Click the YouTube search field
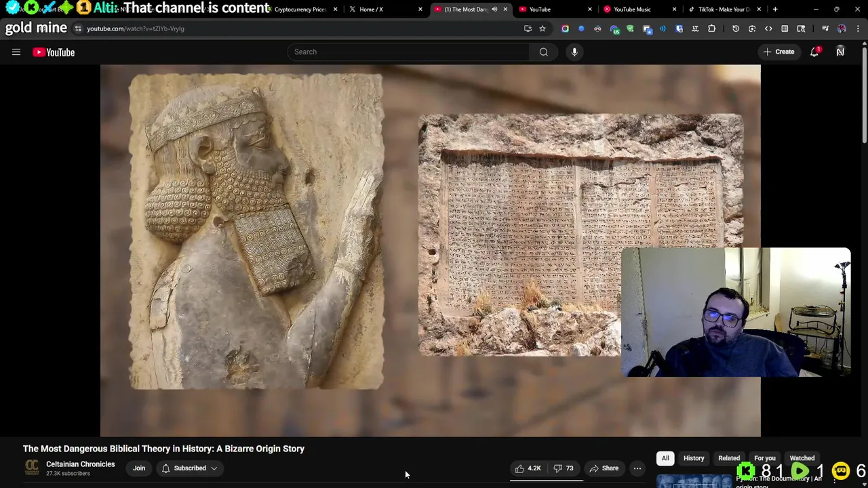Image resolution: width=868 pixels, height=488 pixels. click(x=409, y=52)
